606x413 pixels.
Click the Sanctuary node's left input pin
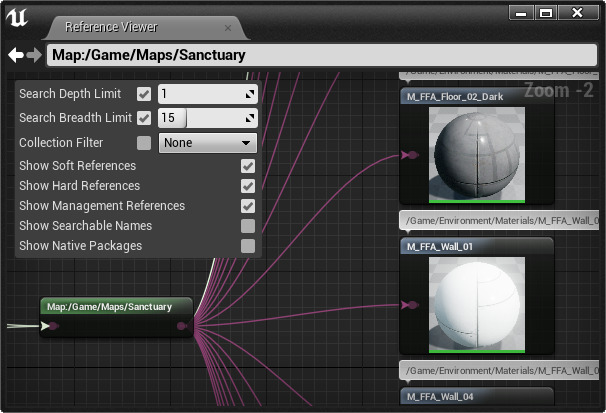[53, 326]
